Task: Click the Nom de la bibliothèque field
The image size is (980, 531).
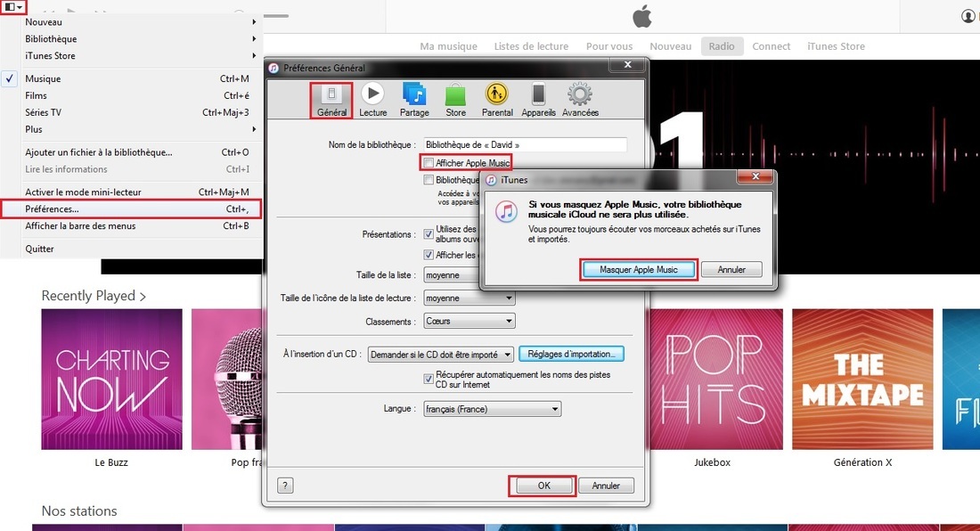Action: click(525, 145)
